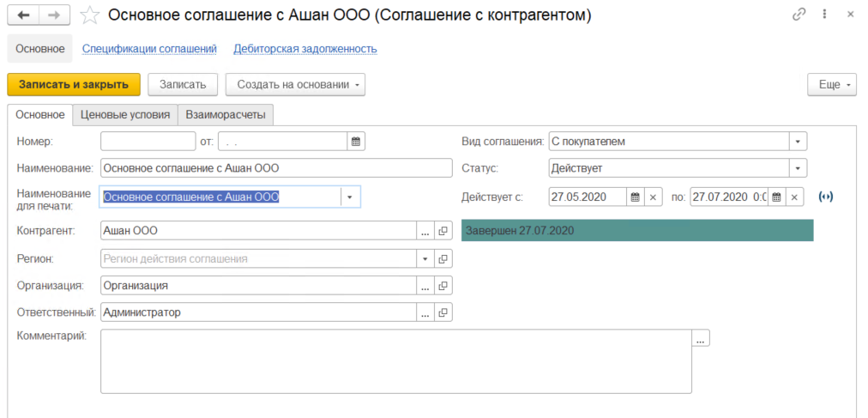The height and width of the screenshot is (418, 868).
Task: Open 'Дебиторская задолженность' link
Action: point(305,49)
